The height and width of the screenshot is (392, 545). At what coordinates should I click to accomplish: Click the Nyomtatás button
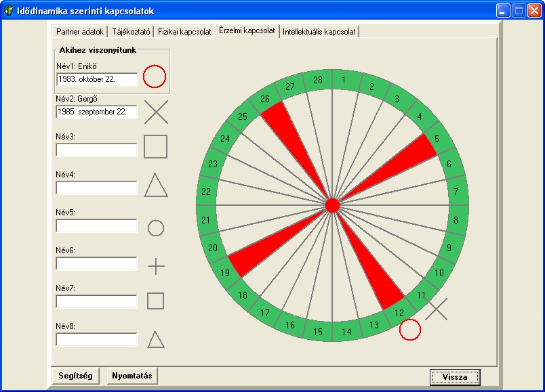coord(132,376)
